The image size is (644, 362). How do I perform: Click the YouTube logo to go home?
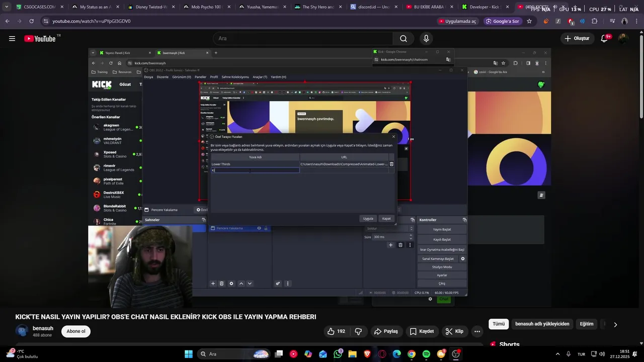40,39
